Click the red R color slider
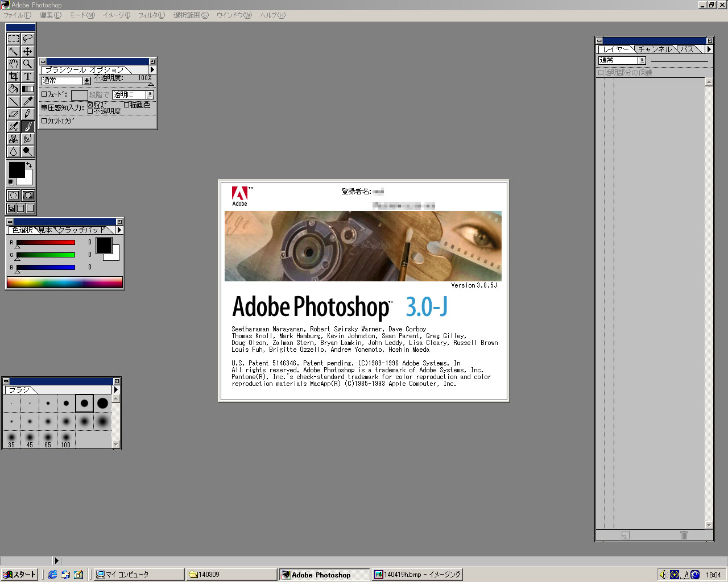This screenshot has height=582, width=728. [45, 243]
